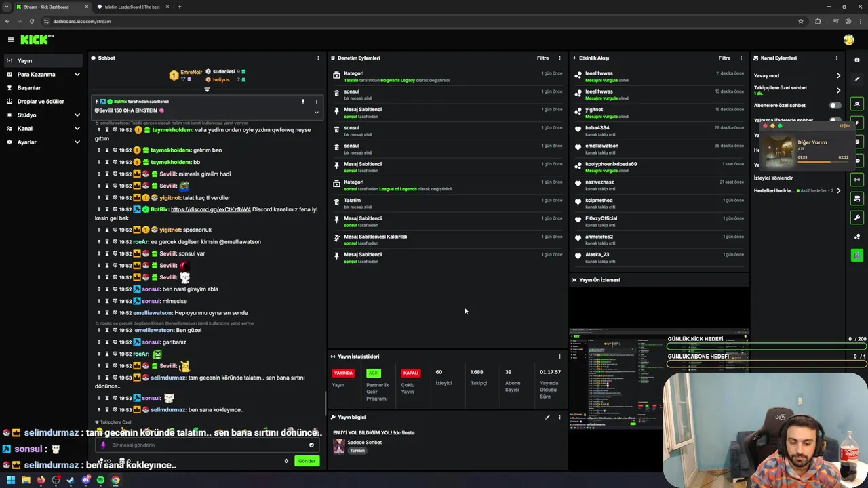Open Sohbet panel three-dot menu

pyautogui.click(x=318, y=58)
